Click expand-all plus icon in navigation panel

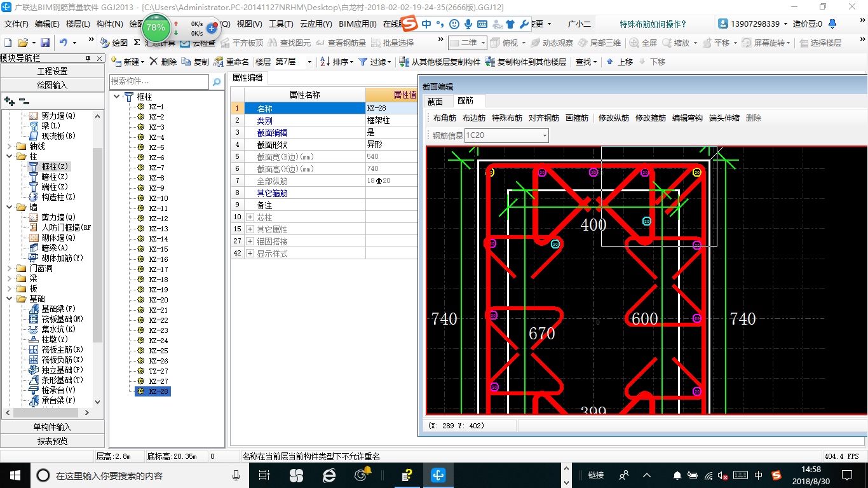coord(10,100)
